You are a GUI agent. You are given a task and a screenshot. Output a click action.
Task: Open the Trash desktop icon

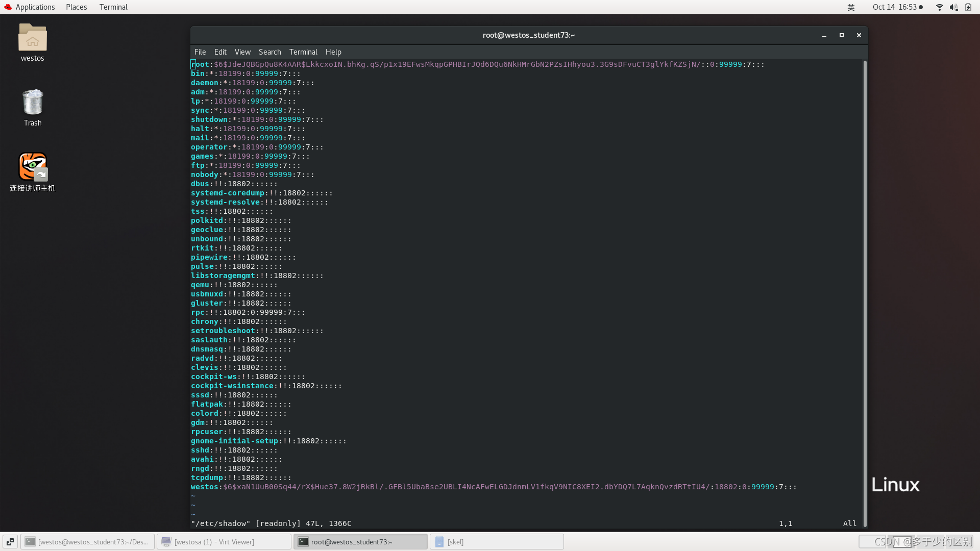pyautogui.click(x=32, y=103)
